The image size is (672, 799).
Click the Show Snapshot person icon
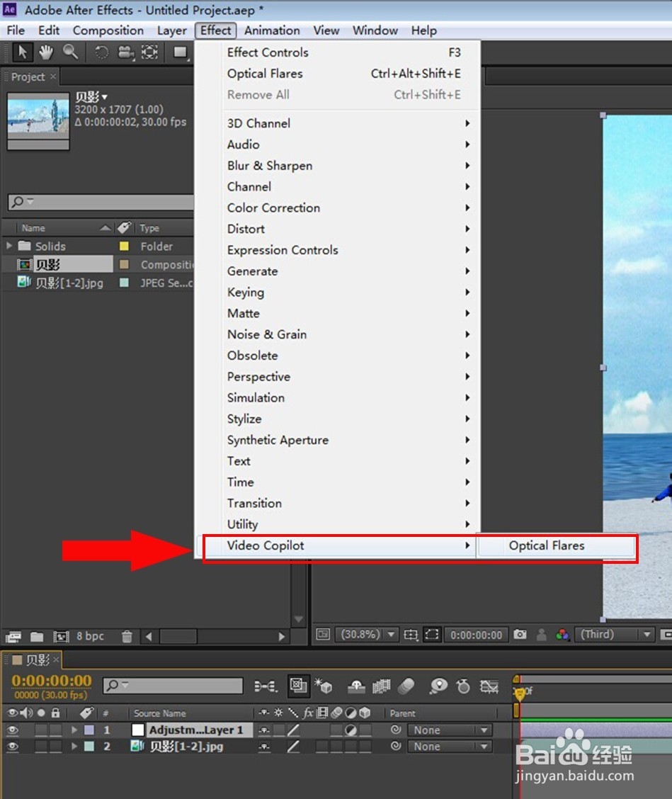click(x=542, y=635)
